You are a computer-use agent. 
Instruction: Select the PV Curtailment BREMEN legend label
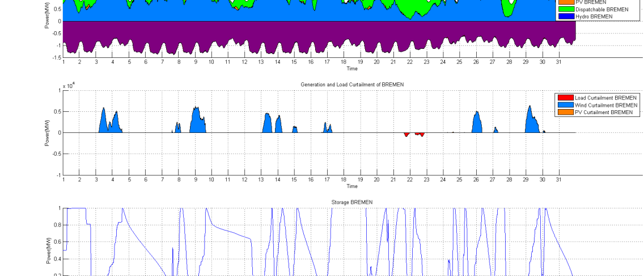(604, 112)
